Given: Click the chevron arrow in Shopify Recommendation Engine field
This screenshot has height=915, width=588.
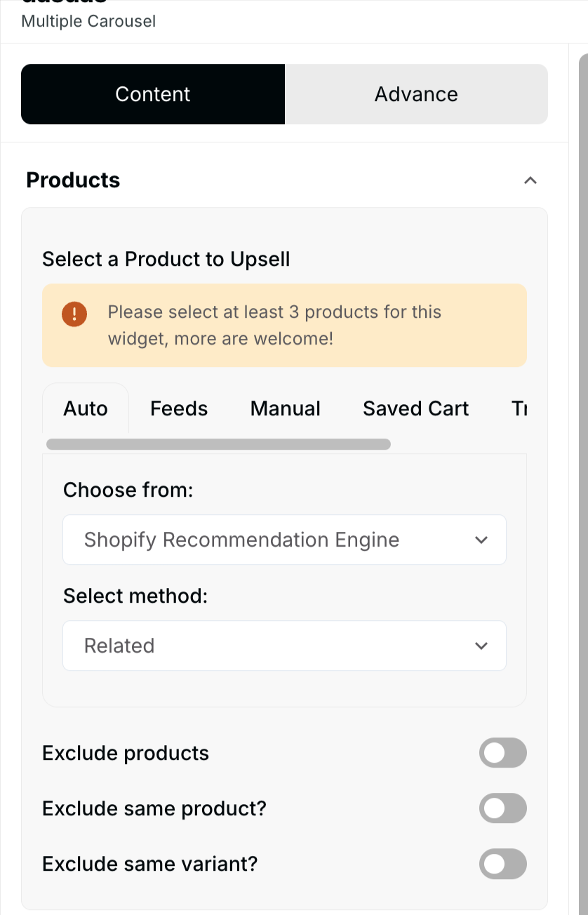Looking at the screenshot, I should pos(481,540).
